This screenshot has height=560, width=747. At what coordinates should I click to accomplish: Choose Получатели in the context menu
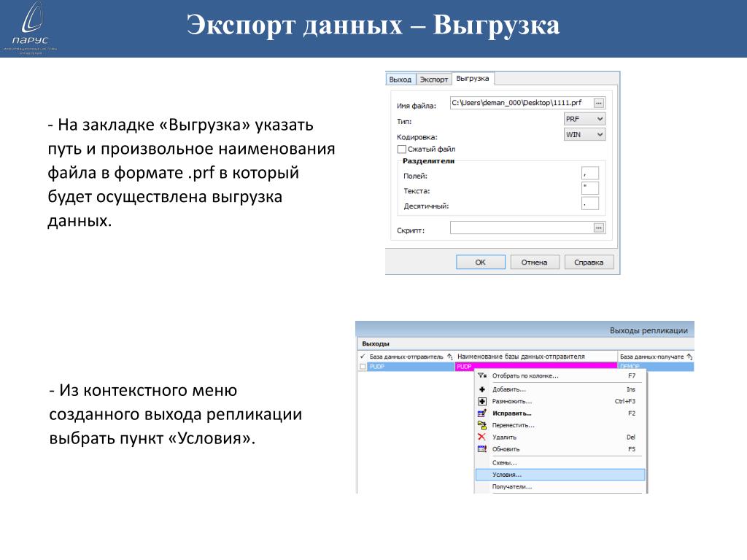point(560,486)
